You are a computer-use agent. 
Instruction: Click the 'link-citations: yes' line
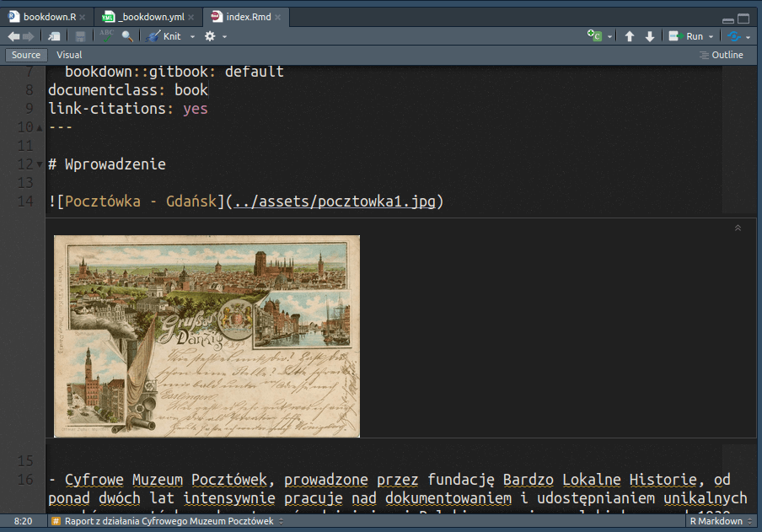(x=128, y=109)
